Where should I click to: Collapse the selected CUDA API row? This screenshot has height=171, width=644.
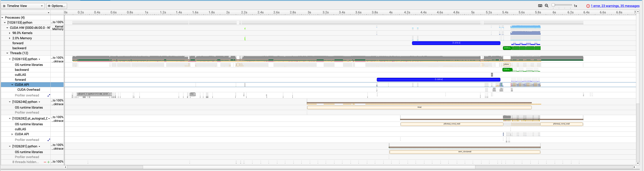point(12,85)
